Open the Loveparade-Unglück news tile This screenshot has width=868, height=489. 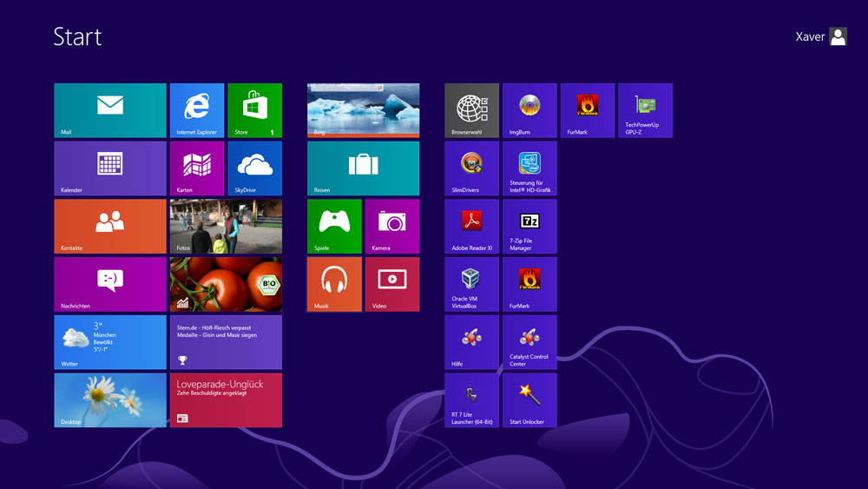(226, 400)
